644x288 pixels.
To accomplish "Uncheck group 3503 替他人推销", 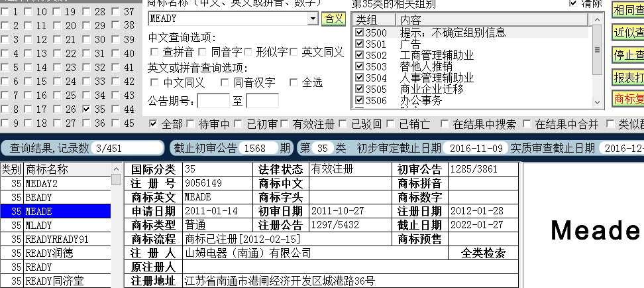I will point(359,66).
